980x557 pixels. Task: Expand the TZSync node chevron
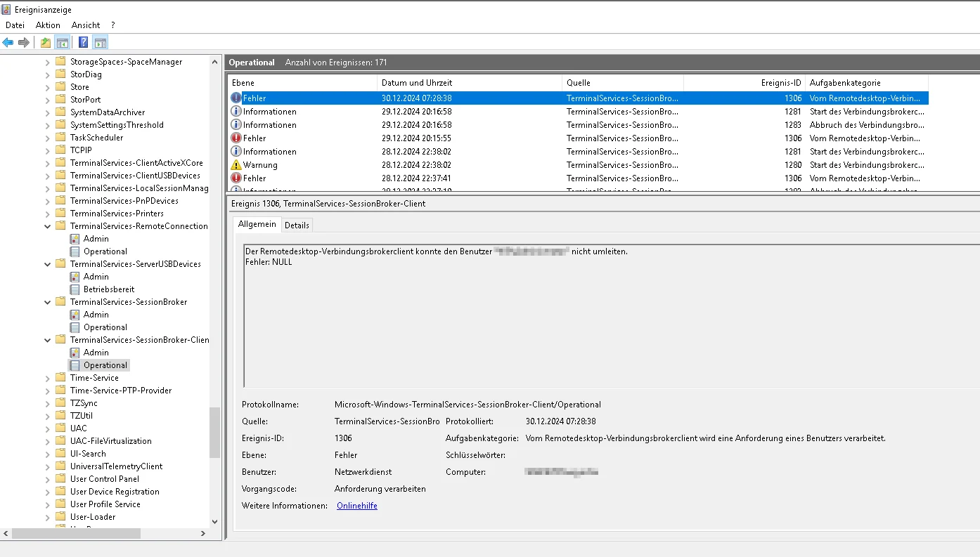pyautogui.click(x=48, y=403)
